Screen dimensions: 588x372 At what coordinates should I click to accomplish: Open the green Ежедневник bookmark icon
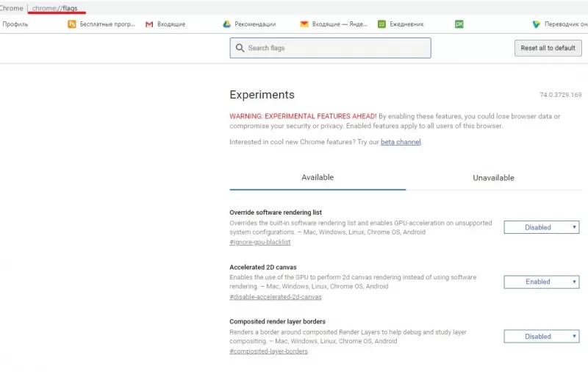click(381, 24)
